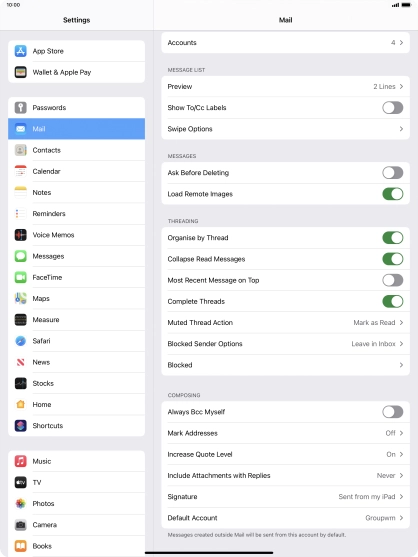Toggle Most Recent Message on Top
Viewport: 418px width, 557px height.
[392, 280]
